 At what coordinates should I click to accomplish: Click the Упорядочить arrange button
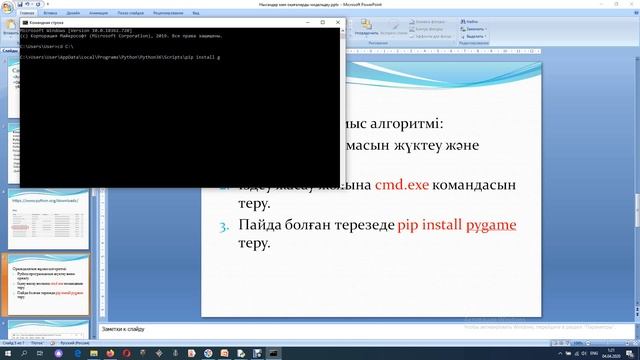[366, 27]
